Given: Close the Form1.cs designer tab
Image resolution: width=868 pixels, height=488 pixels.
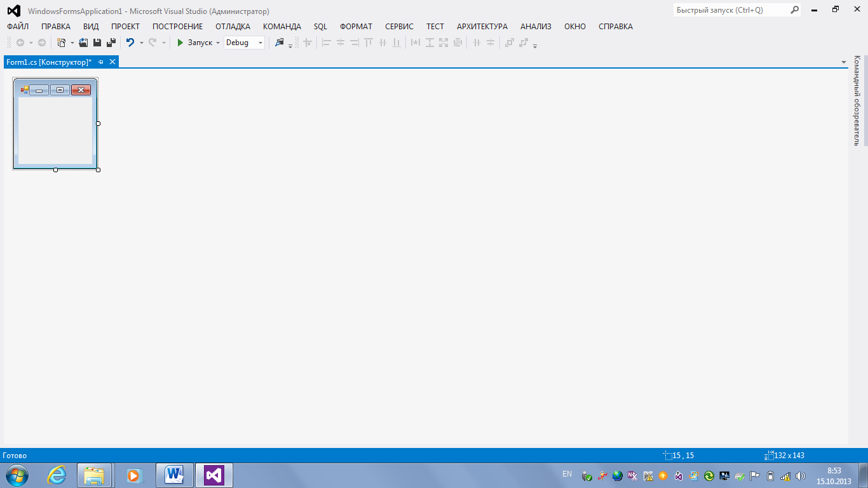Looking at the screenshot, I should coord(112,62).
